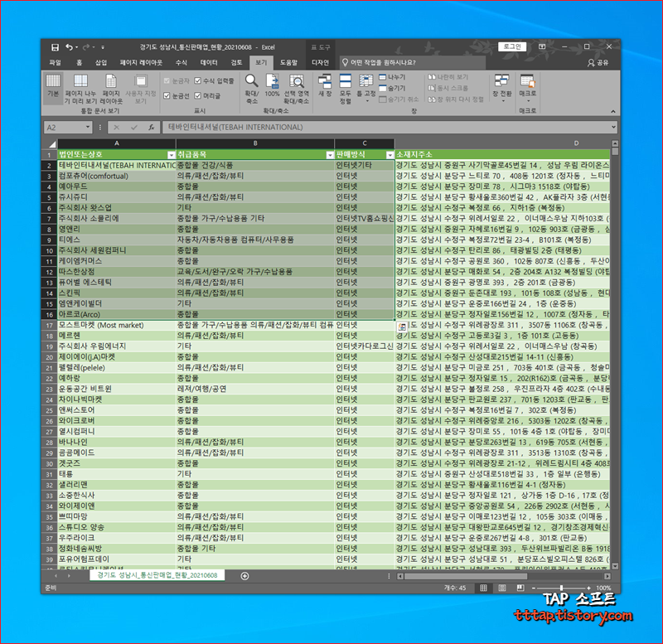The height and width of the screenshot is (644, 663).
Task: Click the formula bar showing 테바인터내셔널
Action: (385, 127)
